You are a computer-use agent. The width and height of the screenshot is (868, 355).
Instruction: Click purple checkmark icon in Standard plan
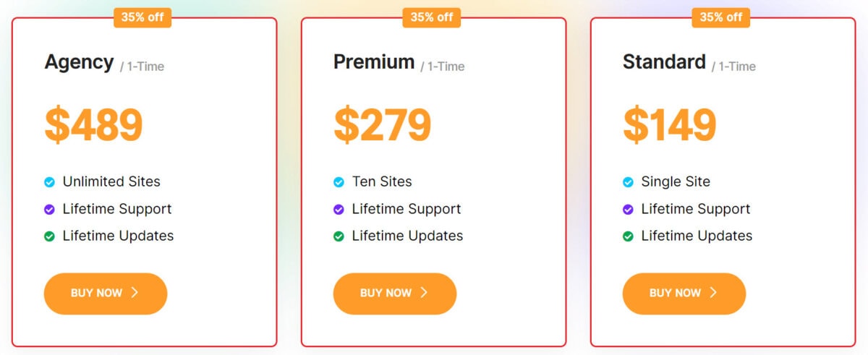click(628, 210)
